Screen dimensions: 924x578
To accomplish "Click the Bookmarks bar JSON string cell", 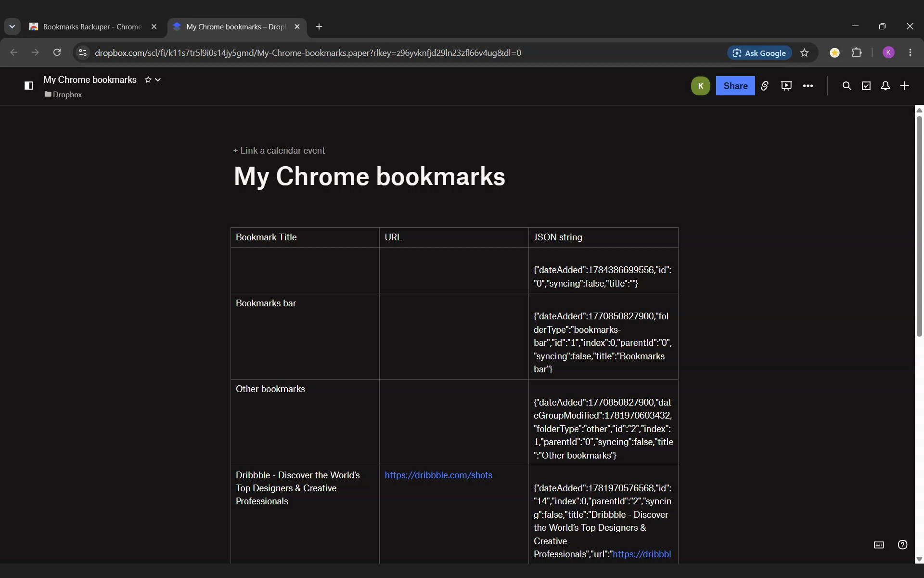I will (x=603, y=336).
